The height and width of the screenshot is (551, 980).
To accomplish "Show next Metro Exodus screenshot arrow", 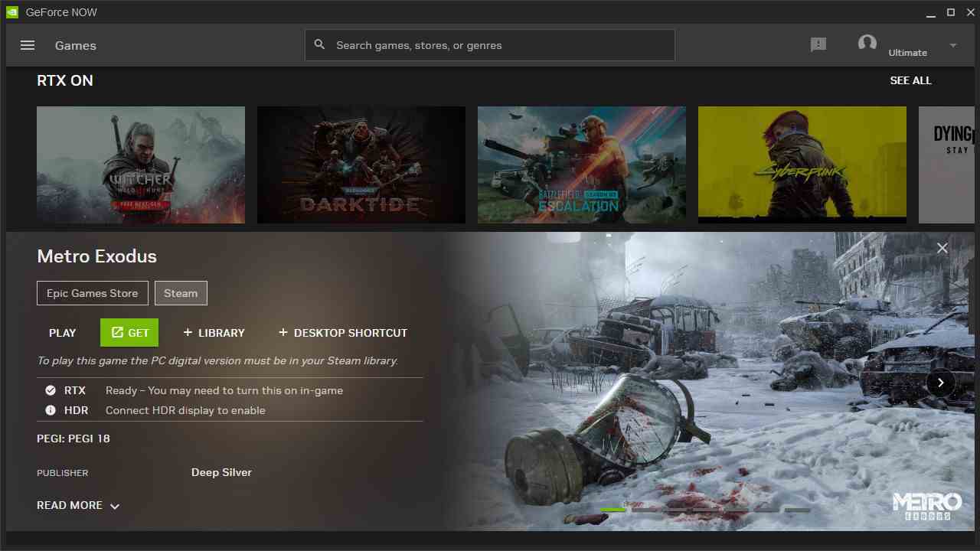I will pyautogui.click(x=941, y=383).
